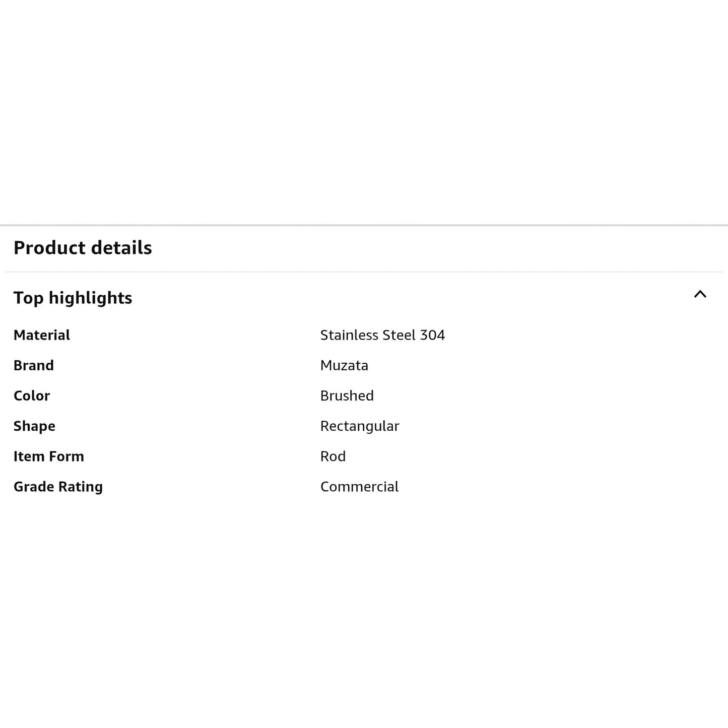Click the Shape label
Screen dimensions: 728x728
34,426
